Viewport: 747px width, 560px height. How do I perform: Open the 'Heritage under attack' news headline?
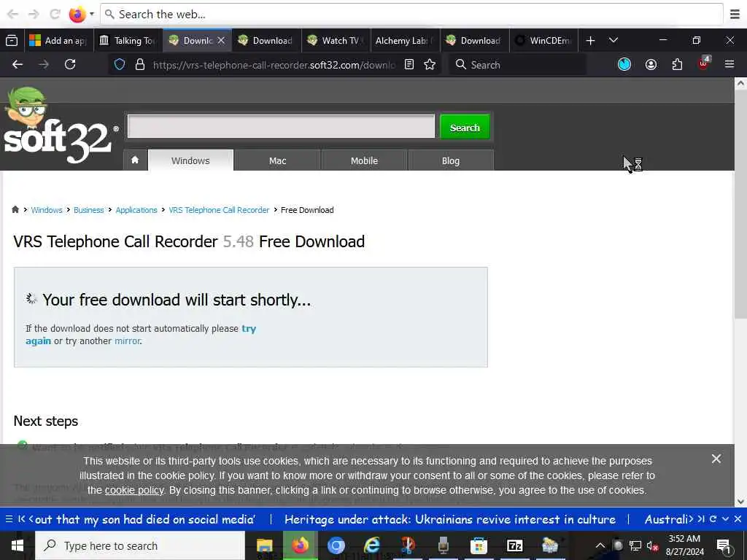click(449, 519)
